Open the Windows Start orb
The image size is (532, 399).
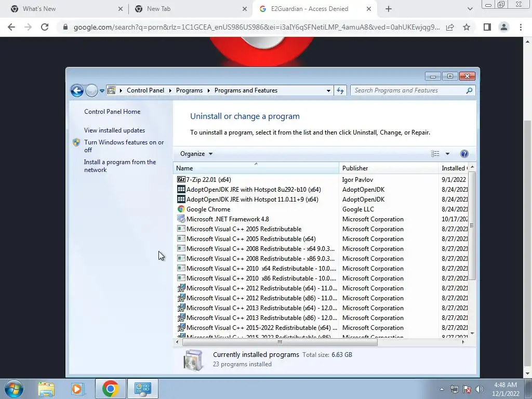tap(14, 389)
